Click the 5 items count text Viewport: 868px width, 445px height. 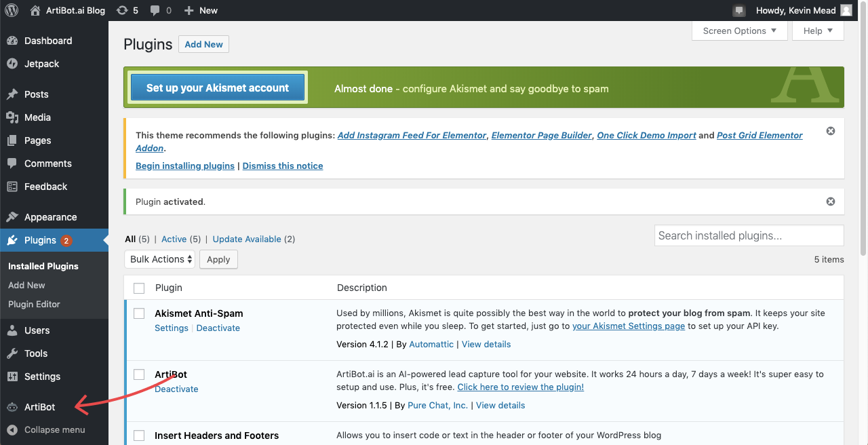tap(829, 259)
